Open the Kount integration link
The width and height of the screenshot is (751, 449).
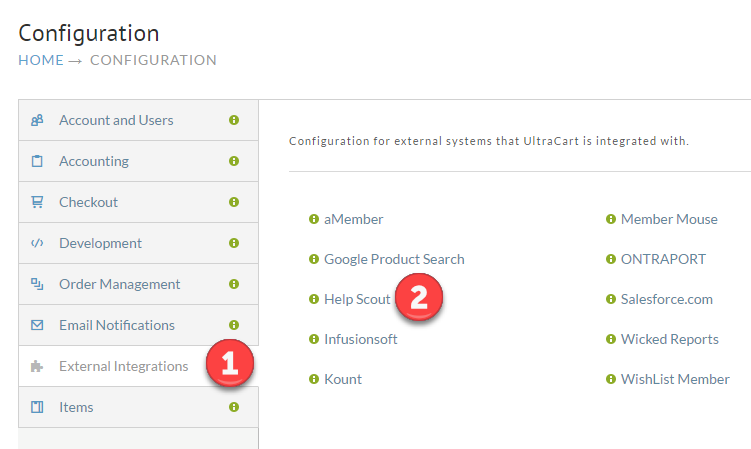click(343, 379)
